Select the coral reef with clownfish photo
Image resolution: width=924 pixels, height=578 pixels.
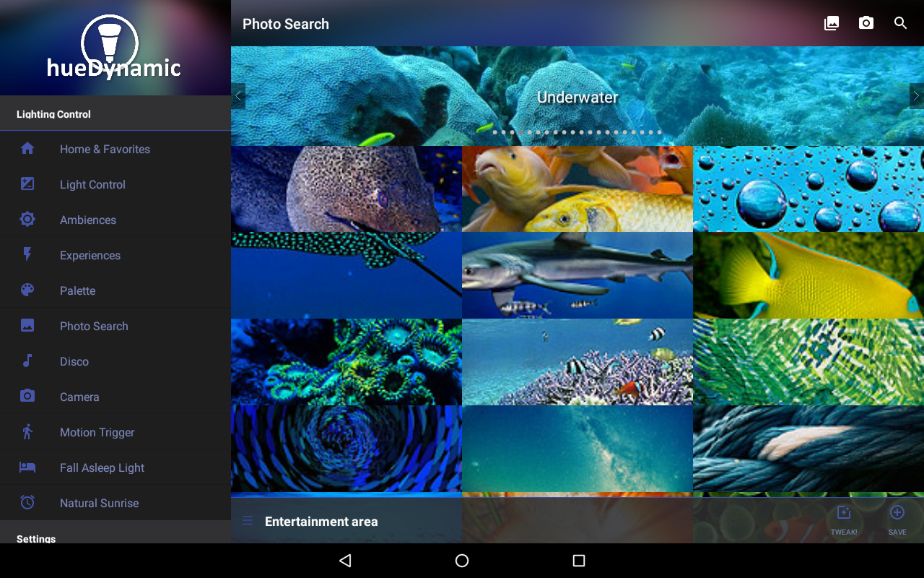[x=577, y=362]
